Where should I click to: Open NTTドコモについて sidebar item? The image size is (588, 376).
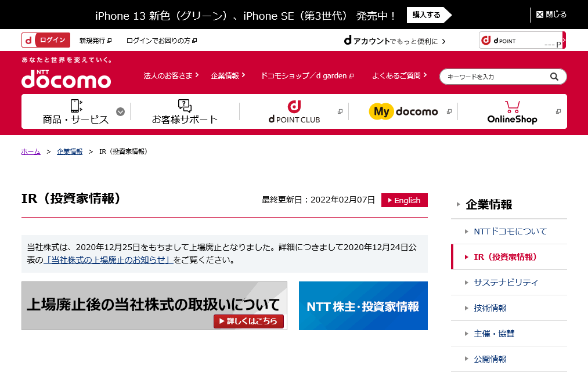pos(509,232)
